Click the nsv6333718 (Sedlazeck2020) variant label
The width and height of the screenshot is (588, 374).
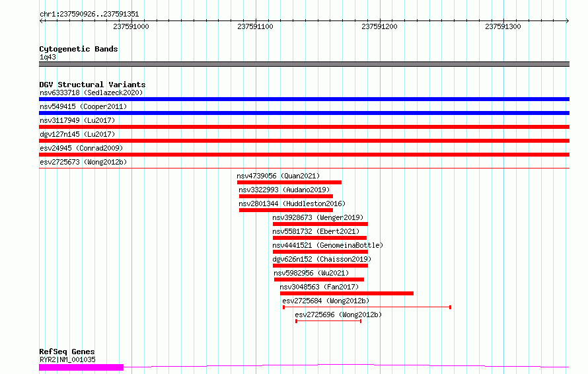coord(91,93)
